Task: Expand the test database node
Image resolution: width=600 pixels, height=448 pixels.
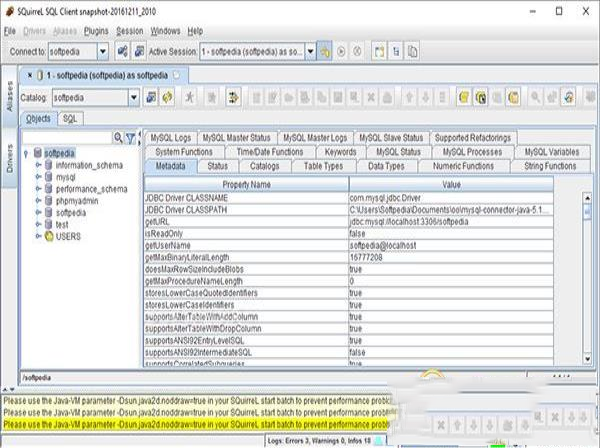Action: point(38,224)
